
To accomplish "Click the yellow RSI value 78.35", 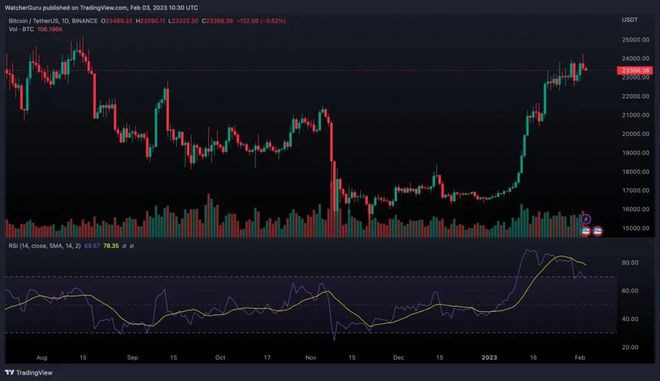I will click(x=111, y=246).
